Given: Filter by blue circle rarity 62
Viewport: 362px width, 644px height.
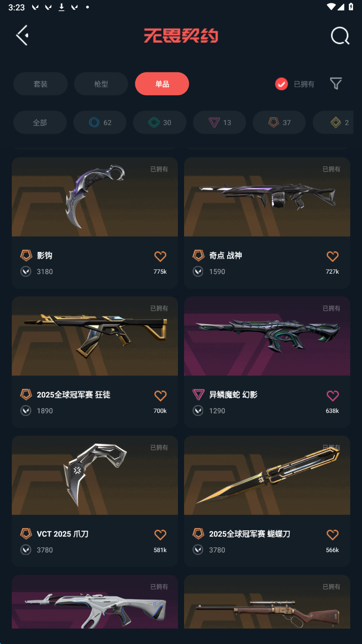Looking at the screenshot, I should 100,123.
